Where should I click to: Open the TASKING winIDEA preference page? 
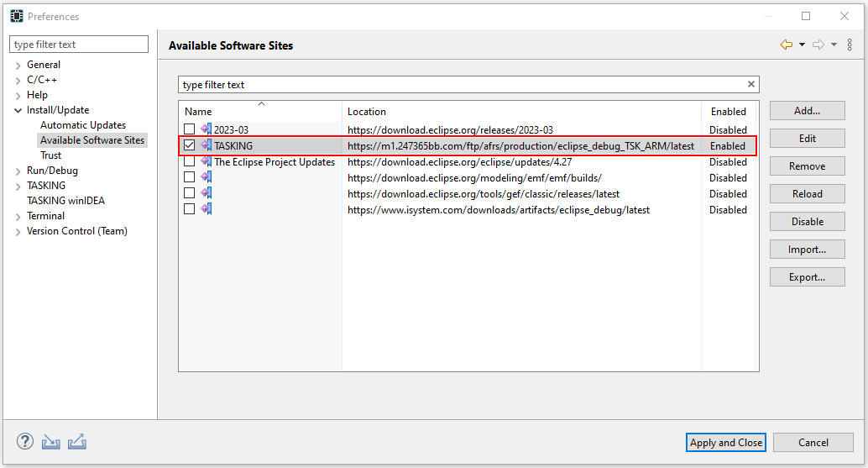point(65,201)
